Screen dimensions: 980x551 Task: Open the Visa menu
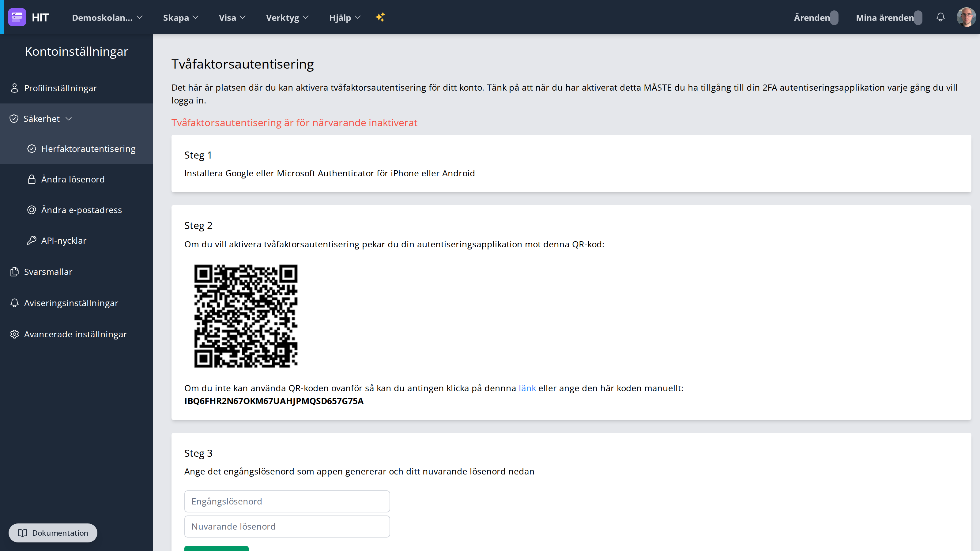232,17
